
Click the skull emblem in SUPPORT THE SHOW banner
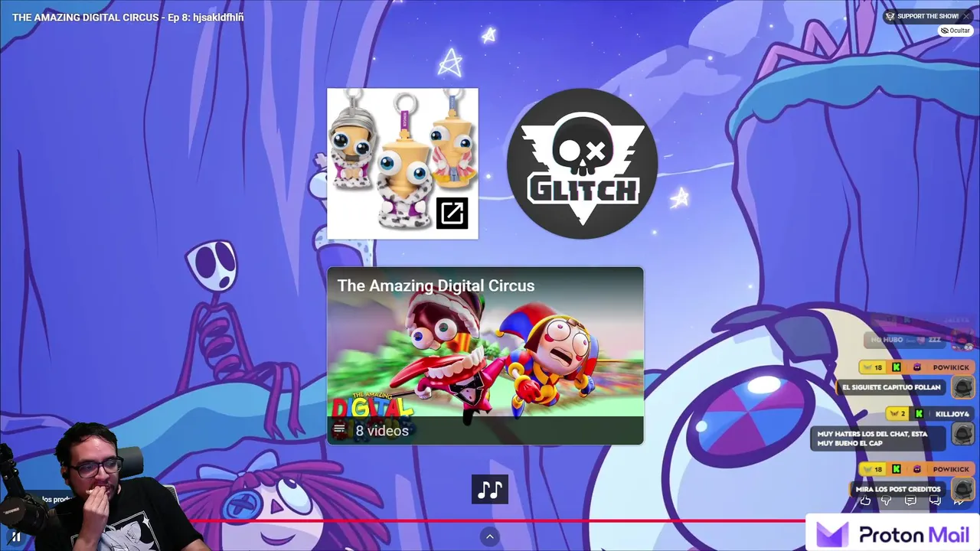tap(890, 16)
